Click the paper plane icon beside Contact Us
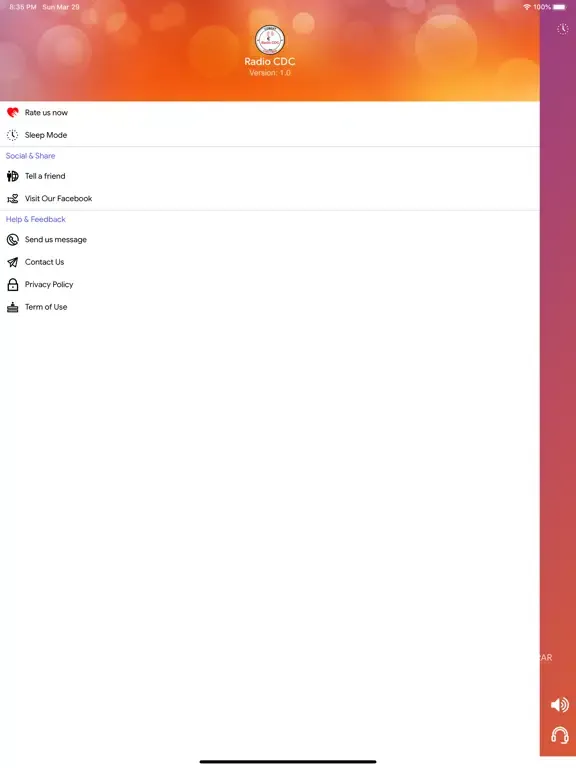 click(13, 262)
